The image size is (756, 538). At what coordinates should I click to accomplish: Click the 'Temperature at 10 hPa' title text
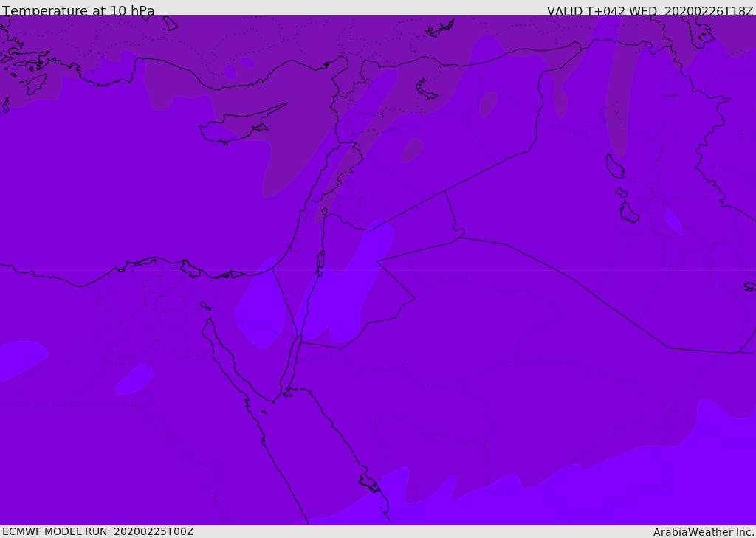pyautogui.click(x=78, y=10)
